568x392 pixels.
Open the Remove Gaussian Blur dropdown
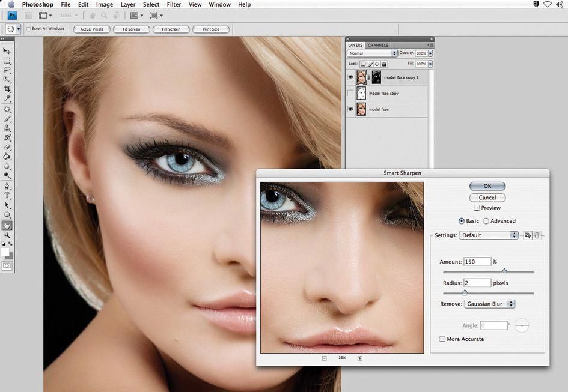(x=489, y=304)
